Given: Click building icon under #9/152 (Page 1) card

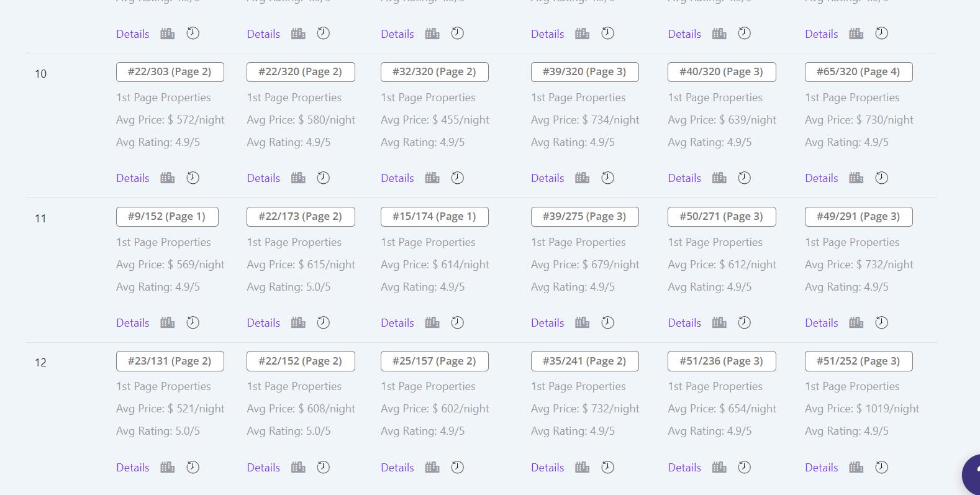Looking at the screenshot, I should (168, 323).
